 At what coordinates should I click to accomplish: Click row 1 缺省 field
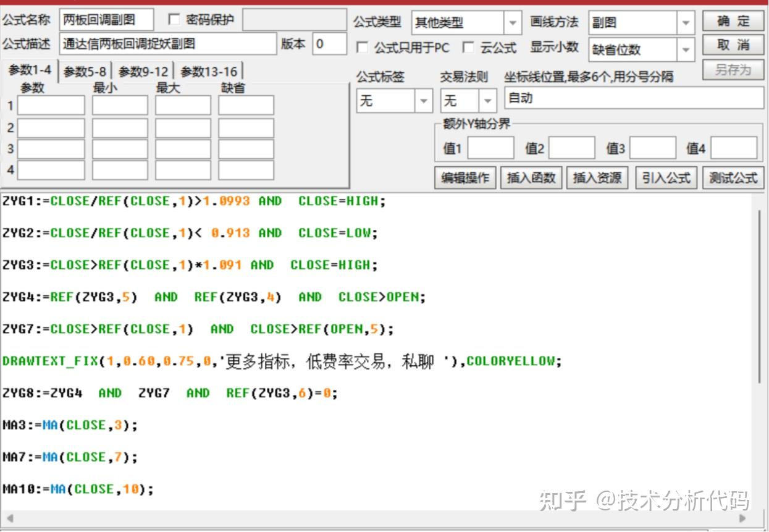246,106
